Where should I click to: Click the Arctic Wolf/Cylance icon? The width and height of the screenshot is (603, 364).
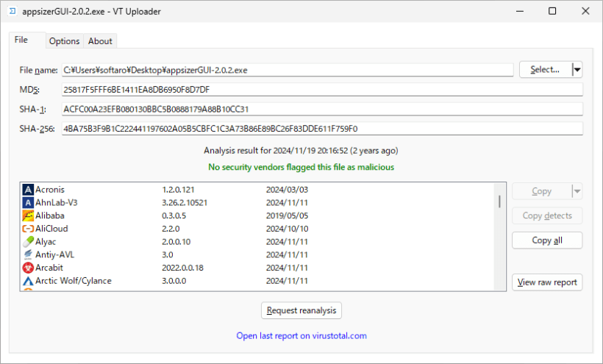coord(28,281)
